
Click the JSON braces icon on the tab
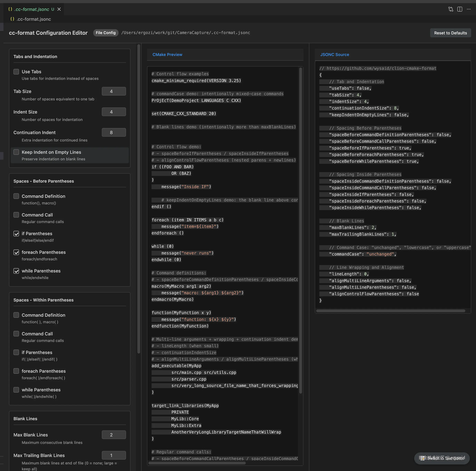pyautogui.click(x=10, y=9)
